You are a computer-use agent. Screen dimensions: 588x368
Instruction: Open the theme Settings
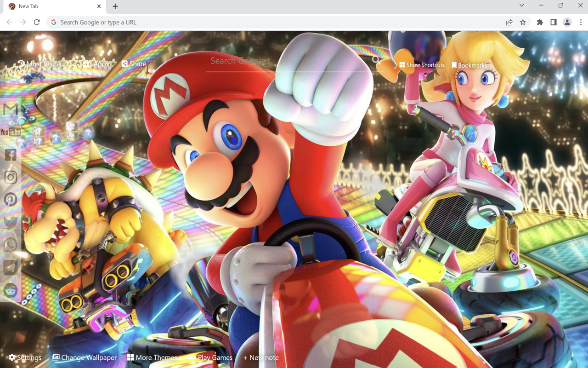click(25, 357)
